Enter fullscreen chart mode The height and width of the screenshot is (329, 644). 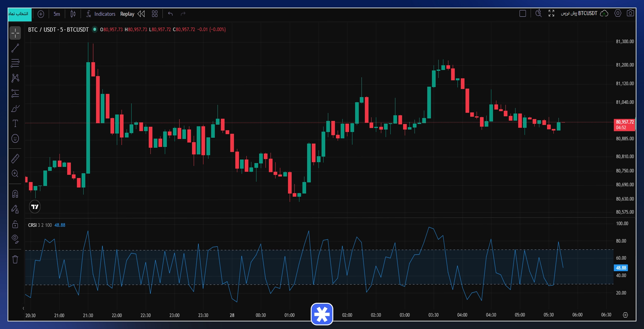point(551,13)
